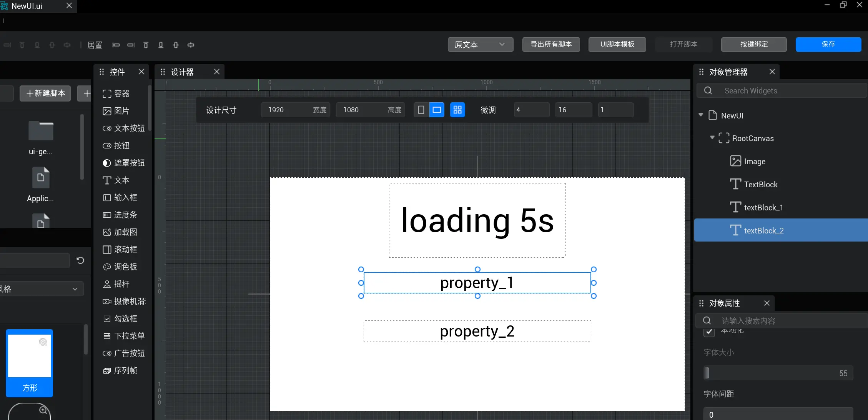Add the 输入框 input box widget

[120, 198]
